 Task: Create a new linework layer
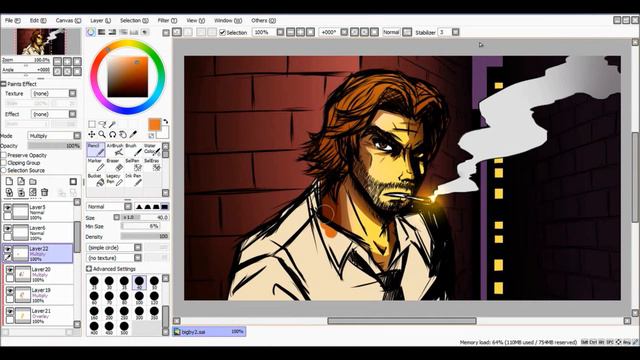tap(21, 182)
